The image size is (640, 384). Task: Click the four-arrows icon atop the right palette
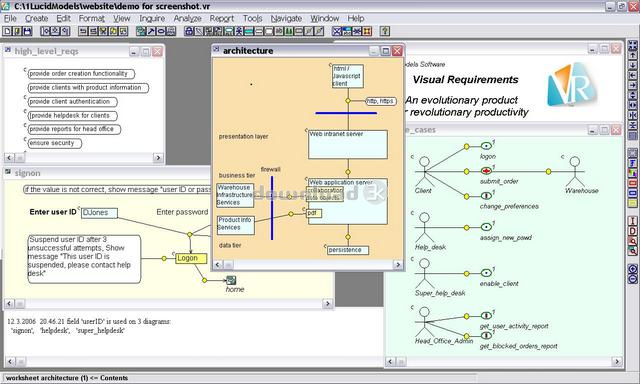tap(632, 45)
